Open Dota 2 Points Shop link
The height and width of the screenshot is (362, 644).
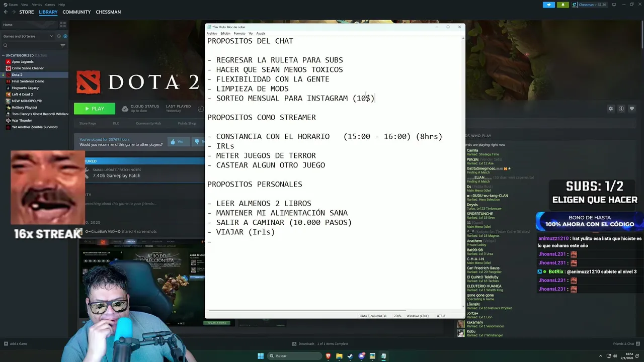[x=187, y=123]
